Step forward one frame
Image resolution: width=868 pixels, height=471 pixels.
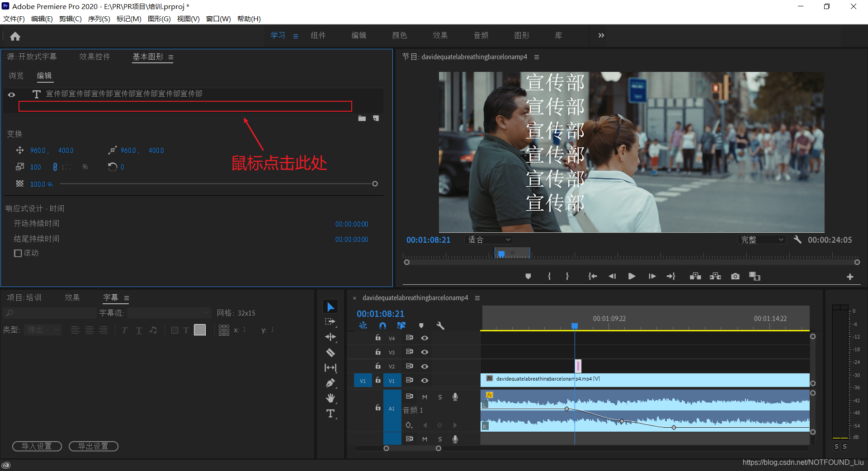coord(652,276)
